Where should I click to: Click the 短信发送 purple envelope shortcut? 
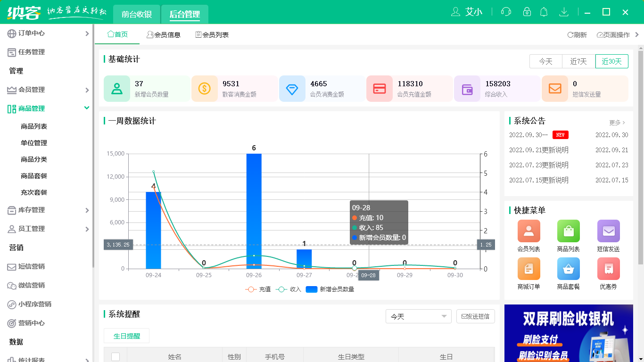coord(608,231)
